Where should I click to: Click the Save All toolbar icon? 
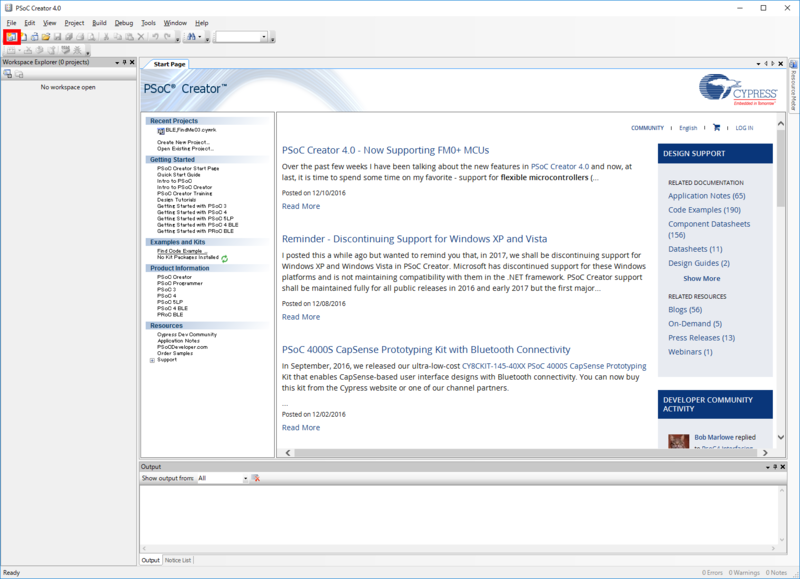point(69,37)
